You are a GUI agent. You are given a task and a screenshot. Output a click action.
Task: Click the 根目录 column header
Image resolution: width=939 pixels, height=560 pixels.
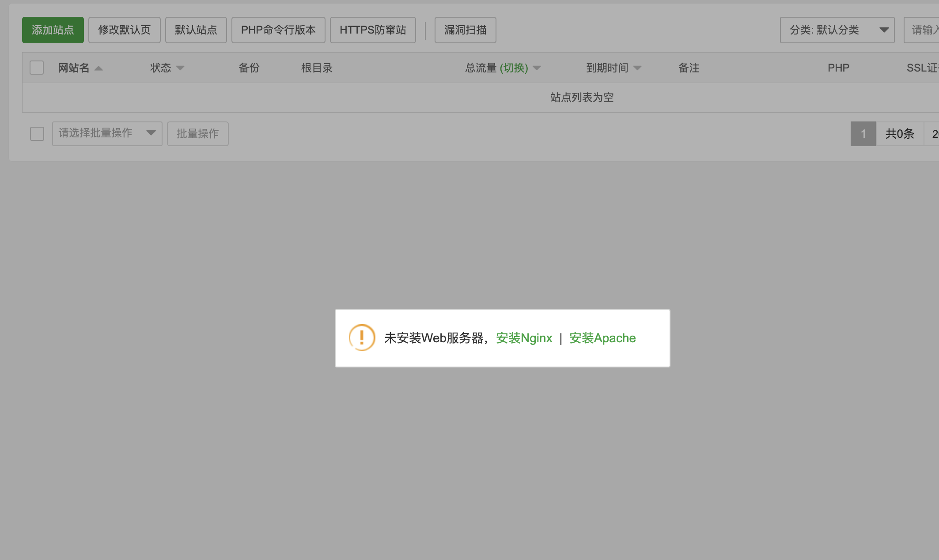coord(317,68)
